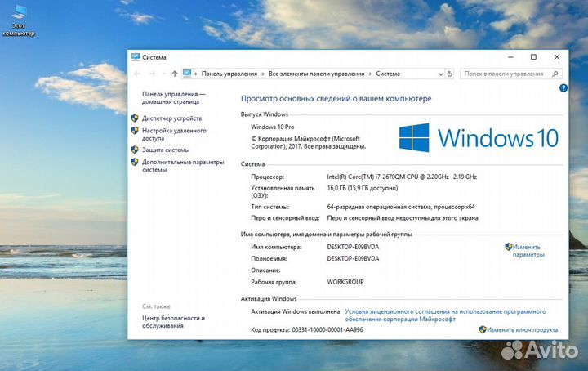This screenshot has height=371, width=588.
Task: Open Центр безопасности и обслуживания
Action: pyautogui.click(x=173, y=322)
